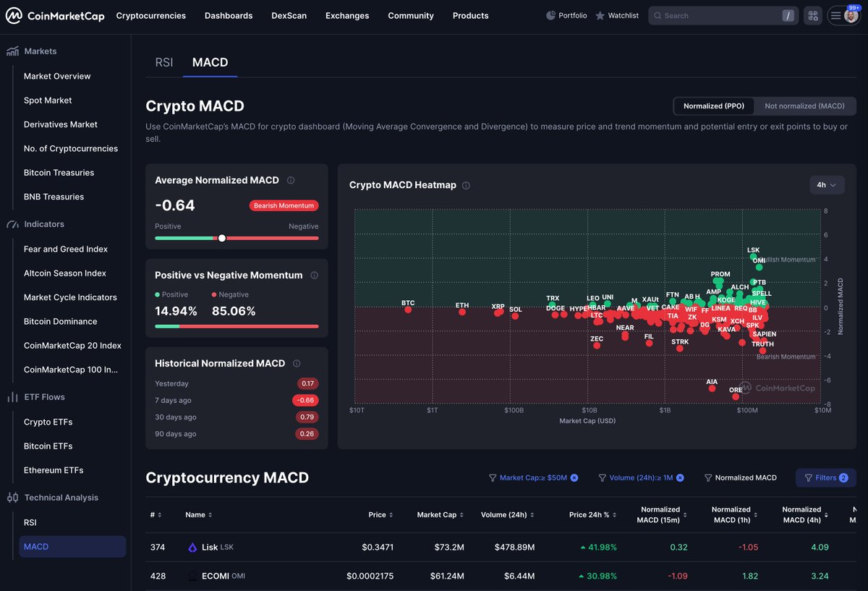Viewport: 868px width, 591px height.
Task: Click the grid apps icon beside search
Action: [813, 15]
